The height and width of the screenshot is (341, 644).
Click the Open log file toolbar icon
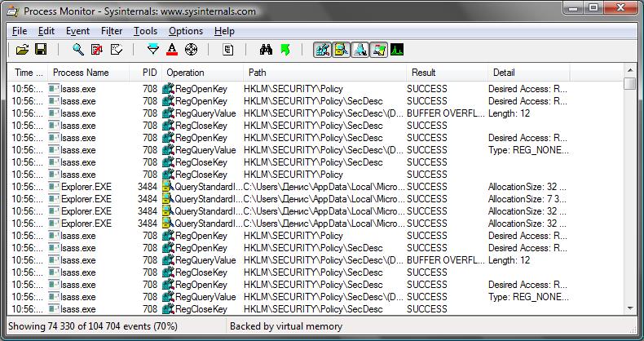[22, 50]
